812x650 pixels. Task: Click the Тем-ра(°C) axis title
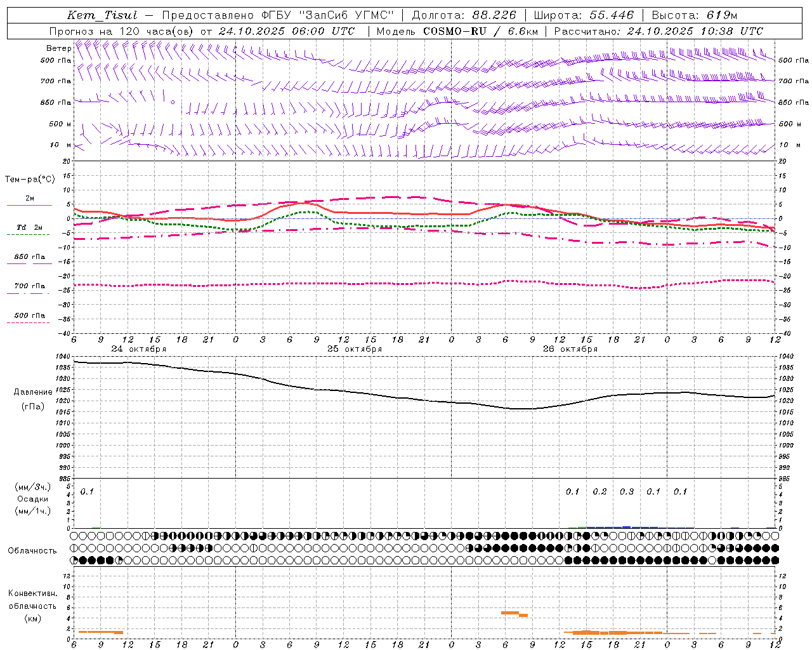(30, 180)
